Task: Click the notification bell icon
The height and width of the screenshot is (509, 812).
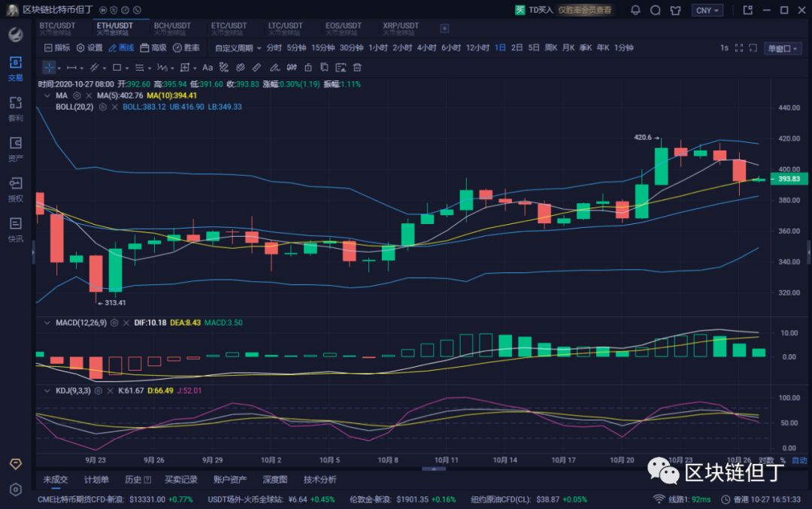Action: coord(635,11)
